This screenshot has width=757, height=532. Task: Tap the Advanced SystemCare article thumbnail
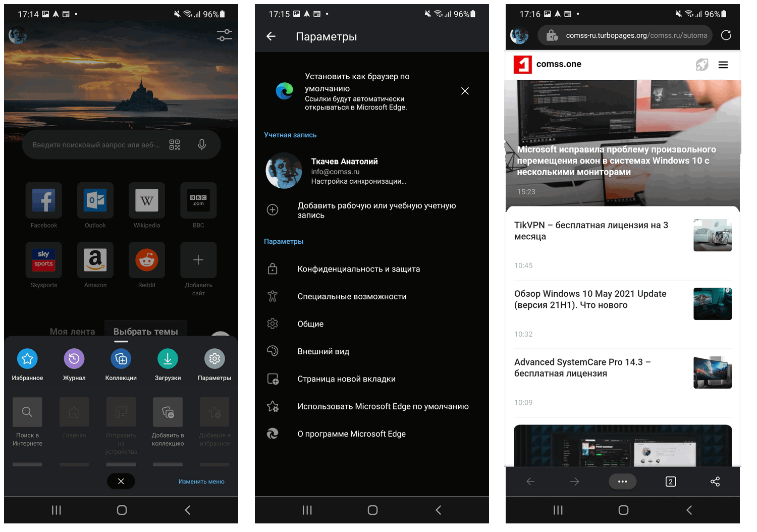point(713,373)
